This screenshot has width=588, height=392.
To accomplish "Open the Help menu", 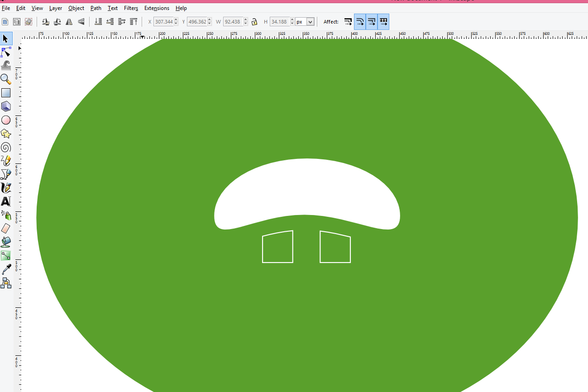I will tap(181, 8).
